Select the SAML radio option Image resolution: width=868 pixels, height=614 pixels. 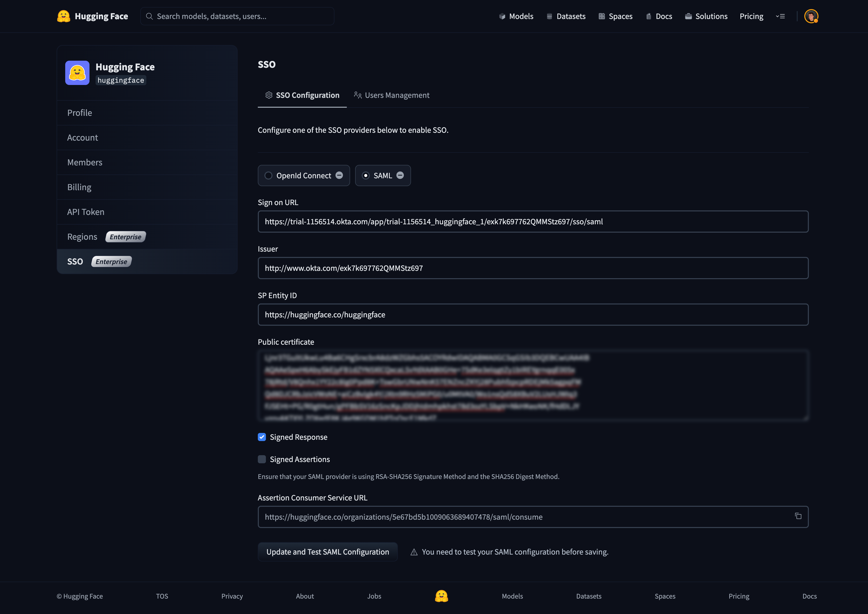tap(366, 176)
